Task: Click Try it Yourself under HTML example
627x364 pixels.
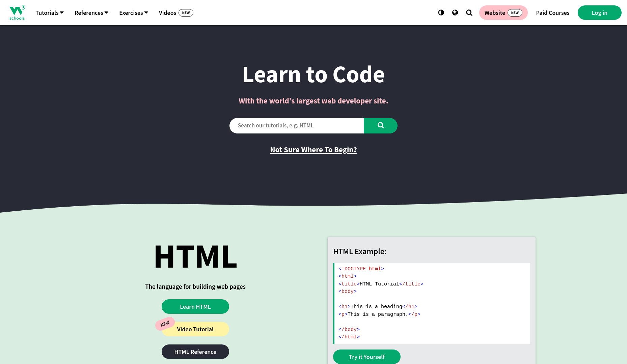Action: tap(366, 357)
